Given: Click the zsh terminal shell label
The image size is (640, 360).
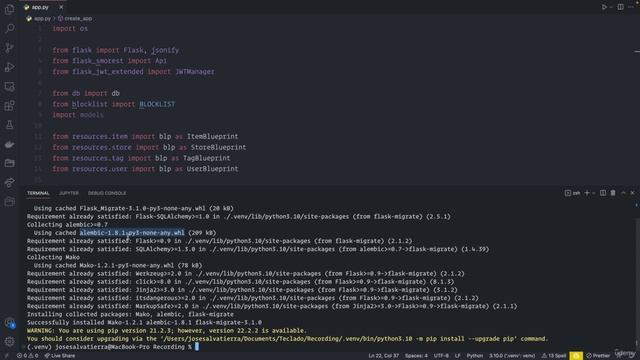Looking at the screenshot, I should [x=572, y=193].
